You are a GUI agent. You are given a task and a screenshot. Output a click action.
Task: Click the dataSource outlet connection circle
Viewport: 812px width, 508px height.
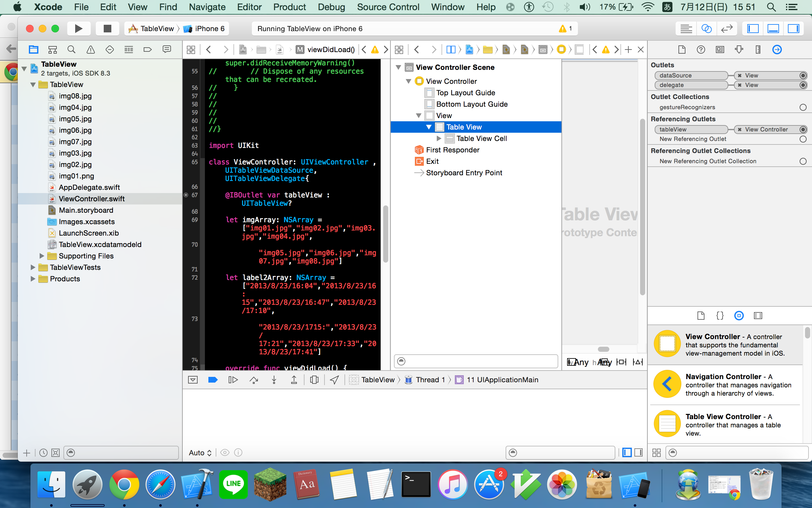click(x=803, y=76)
